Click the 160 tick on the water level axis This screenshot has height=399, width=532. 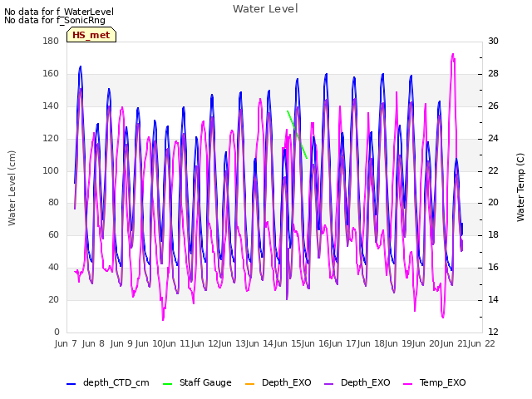(51, 74)
